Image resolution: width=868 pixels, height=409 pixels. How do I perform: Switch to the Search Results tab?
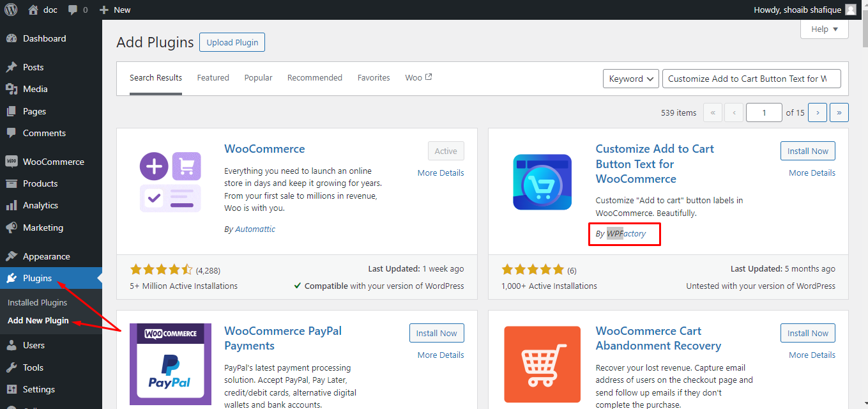pyautogui.click(x=156, y=78)
